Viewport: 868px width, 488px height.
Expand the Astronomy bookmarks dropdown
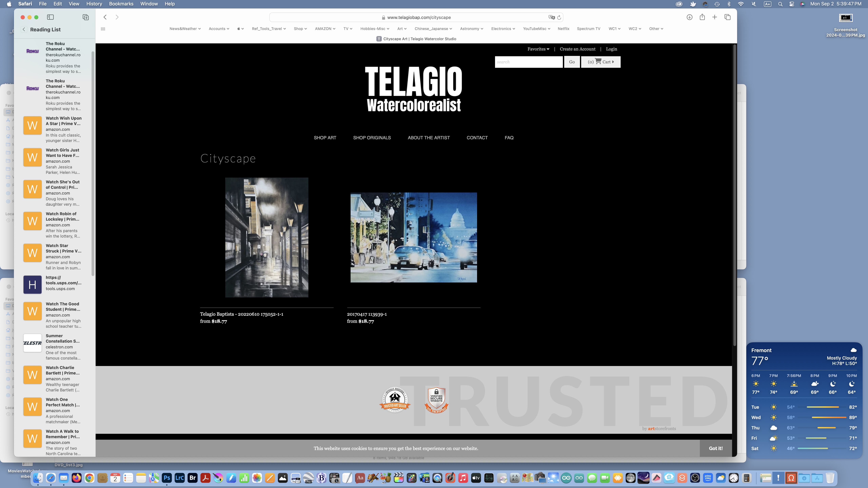(x=471, y=29)
